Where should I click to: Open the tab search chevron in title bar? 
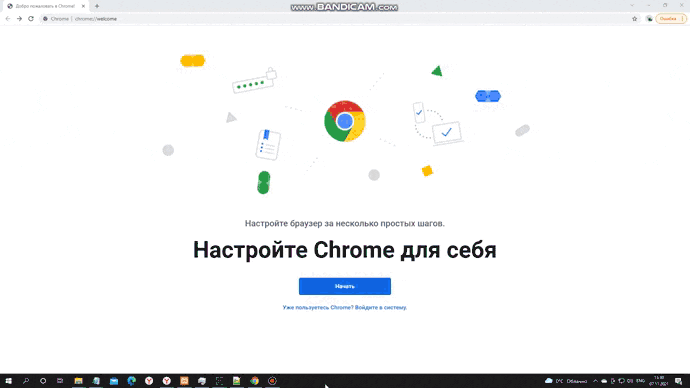pyautogui.click(x=632, y=5)
